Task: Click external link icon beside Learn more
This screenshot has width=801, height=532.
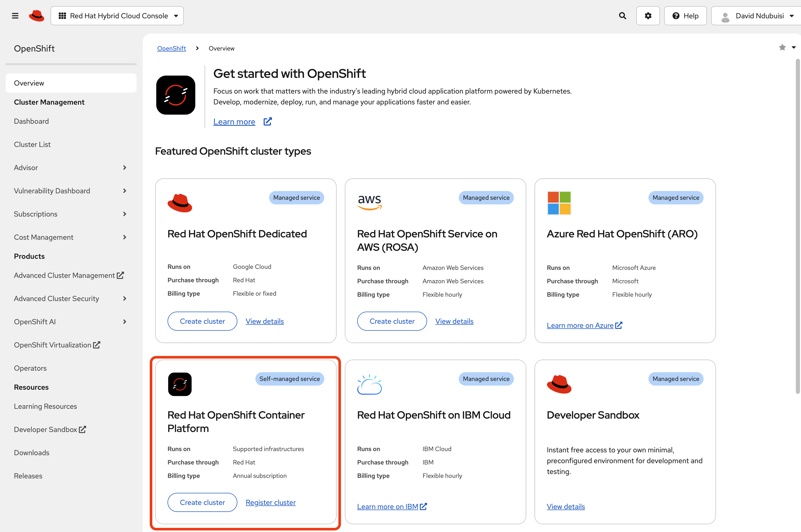Action: click(268, 121)
